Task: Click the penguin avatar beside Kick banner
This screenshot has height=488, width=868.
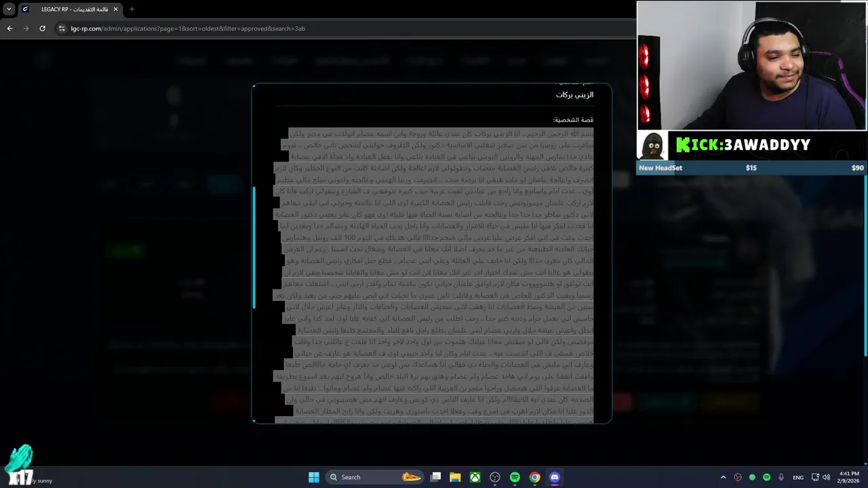Action: tap(652, 145)
